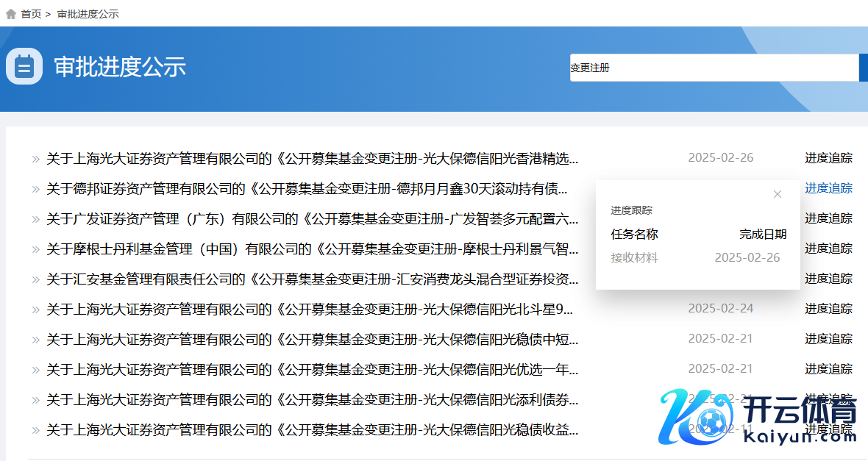Open 德邦月月鑫30天滚动持有 announcement
This screenshot has width=868, height=461.
click(307, 189)
